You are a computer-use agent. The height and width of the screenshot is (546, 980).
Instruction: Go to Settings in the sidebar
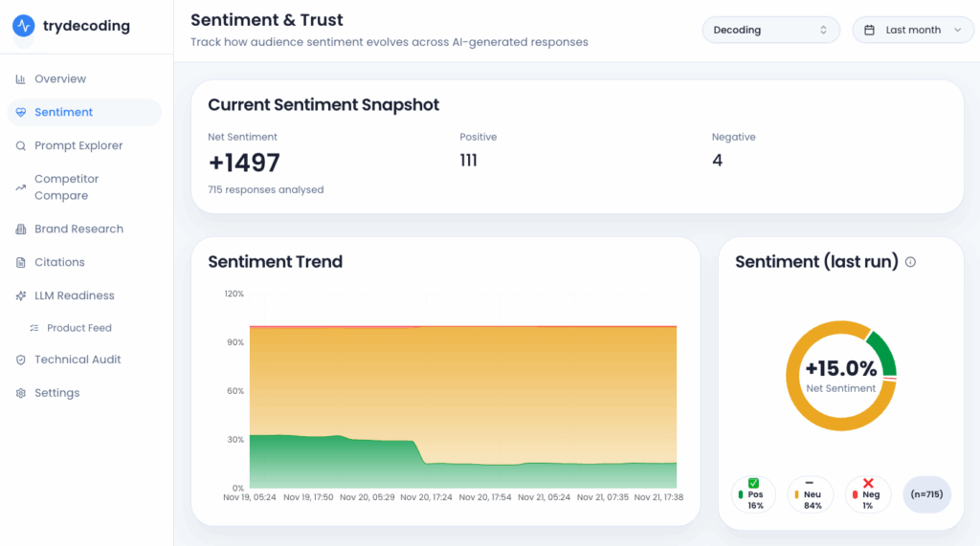point(57,393)
